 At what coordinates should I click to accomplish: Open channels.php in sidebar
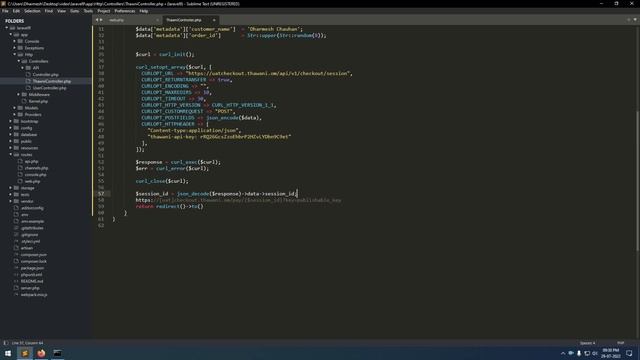(36, 168)
